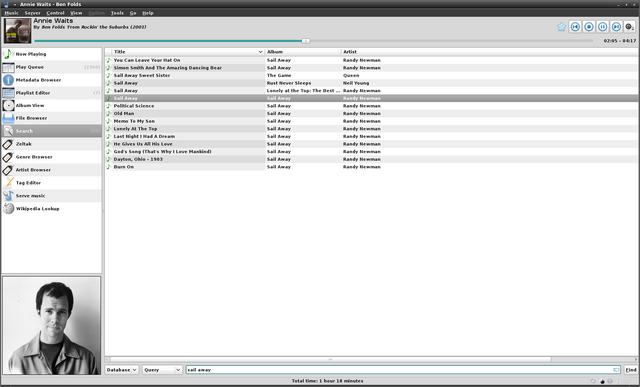Select Simon Smith And The Amazing Dancing Bear
This screenshot has height=387, width=640.
(x=168, y=68)
